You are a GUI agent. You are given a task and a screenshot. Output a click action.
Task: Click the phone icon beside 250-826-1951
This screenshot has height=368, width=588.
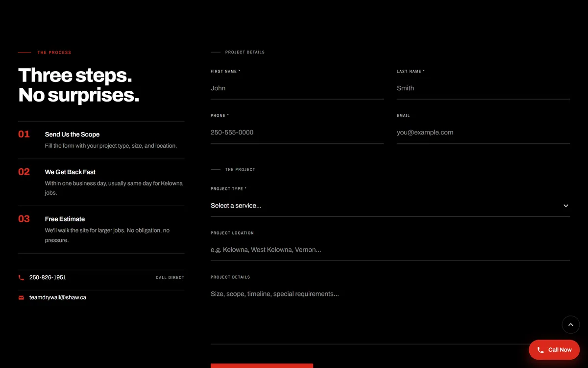[21, 278]
